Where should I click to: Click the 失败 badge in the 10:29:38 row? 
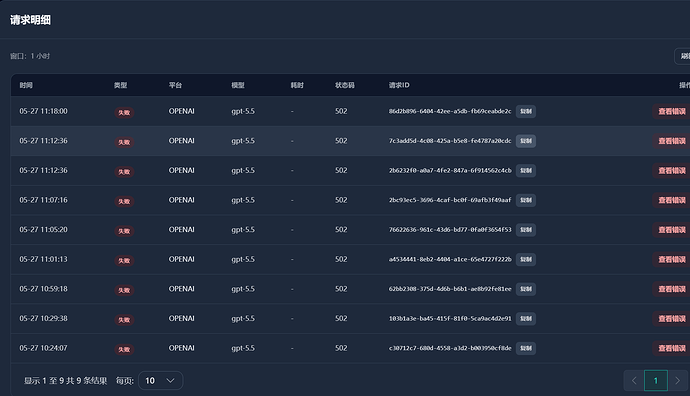[x=124, y=320]
